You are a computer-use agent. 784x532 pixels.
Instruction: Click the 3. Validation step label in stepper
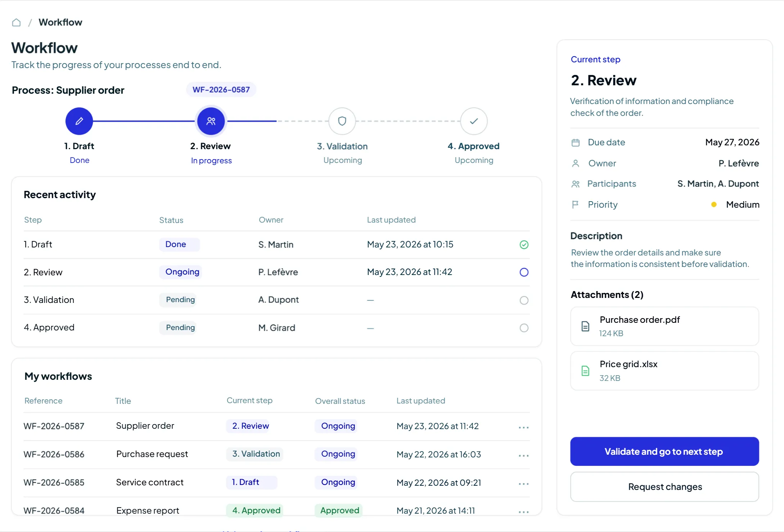(342, 146)
